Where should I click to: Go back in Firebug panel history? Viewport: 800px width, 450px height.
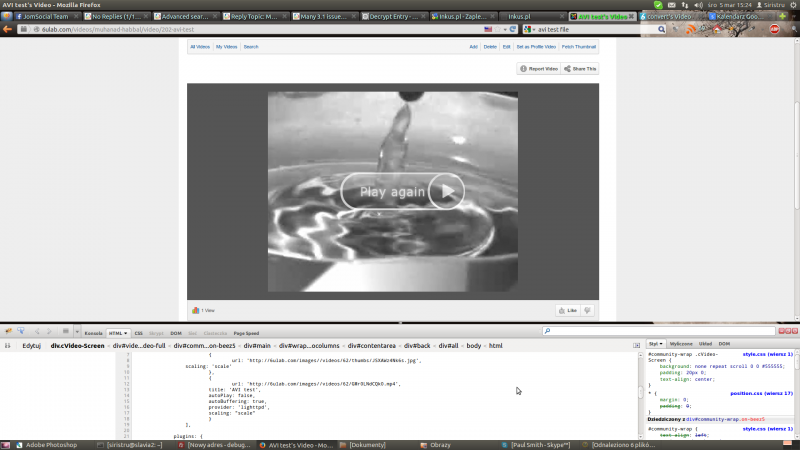coord(37,332)
